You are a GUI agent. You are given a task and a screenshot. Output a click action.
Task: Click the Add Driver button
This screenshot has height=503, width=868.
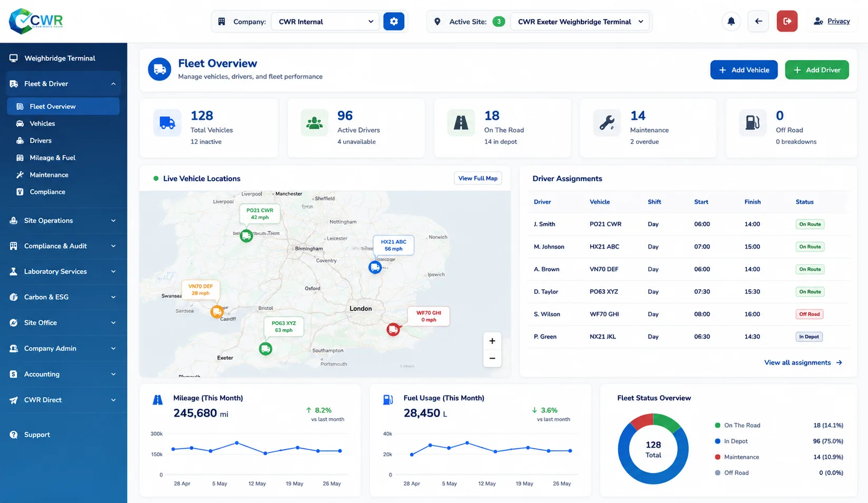816,70
